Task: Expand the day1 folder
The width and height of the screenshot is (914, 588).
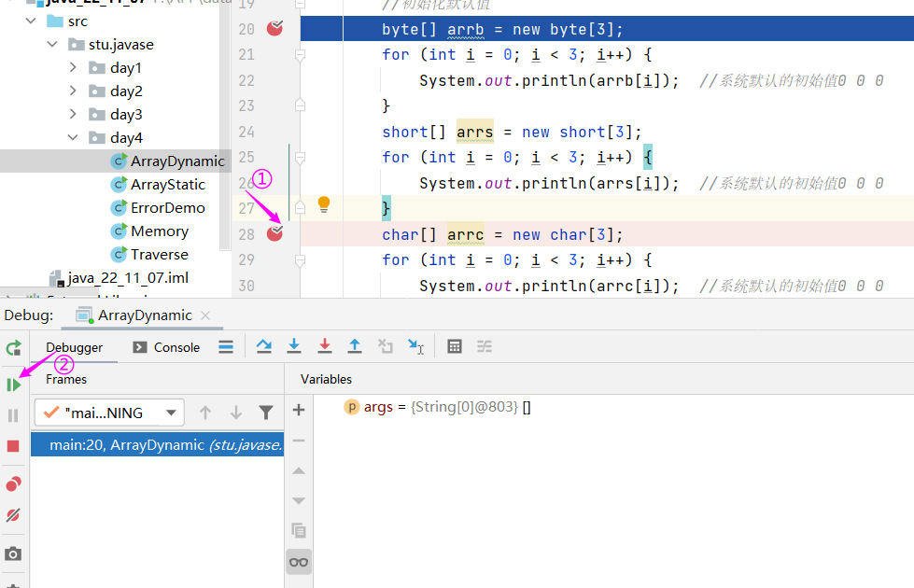Action: tap(73, 67)
